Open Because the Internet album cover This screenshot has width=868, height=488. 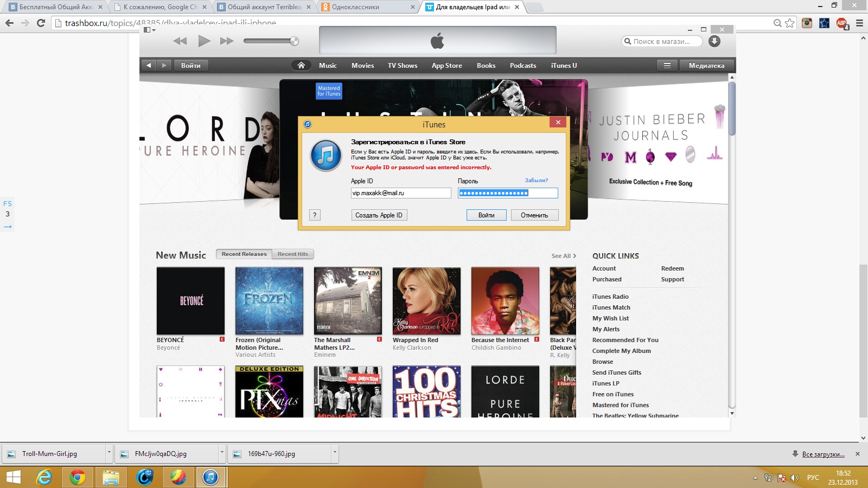coord(505,301)
